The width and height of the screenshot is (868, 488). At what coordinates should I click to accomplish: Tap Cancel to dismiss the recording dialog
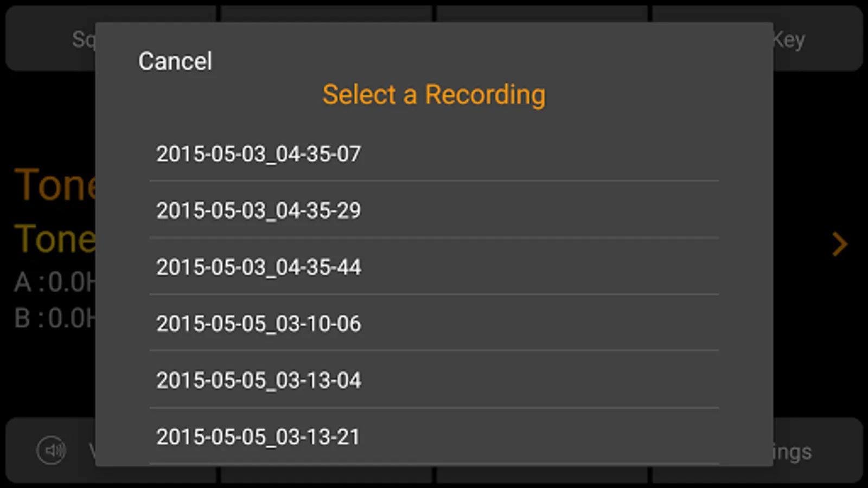tap(175, 61)
